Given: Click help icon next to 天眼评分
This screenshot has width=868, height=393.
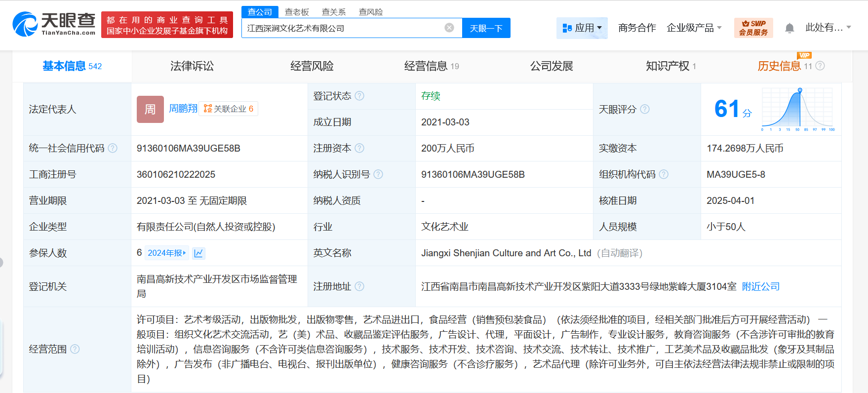Looking at the screenshot, I should pos(645,109).
